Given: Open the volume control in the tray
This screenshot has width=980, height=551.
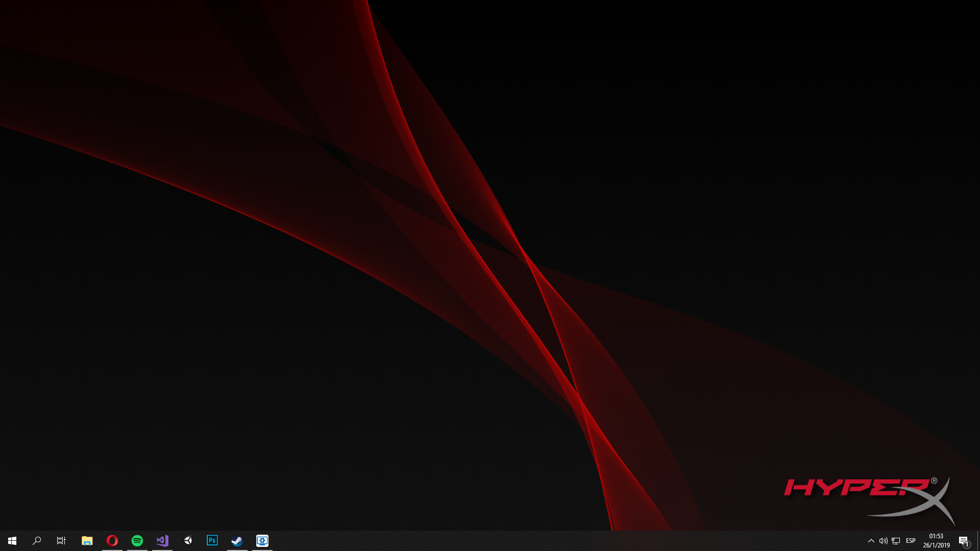Looking at the screenshot, I should coord(883,541).
